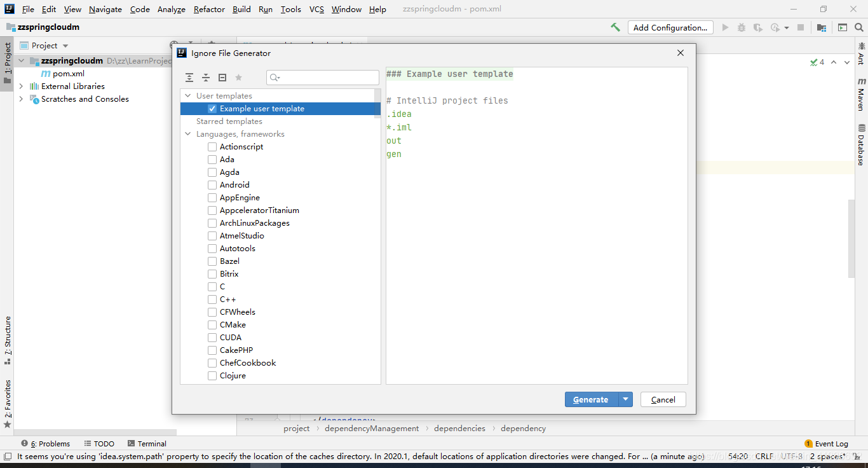Viewport: 868px width, 468px height.
Task: Open the Structure tool window
Action: (8, 340)
